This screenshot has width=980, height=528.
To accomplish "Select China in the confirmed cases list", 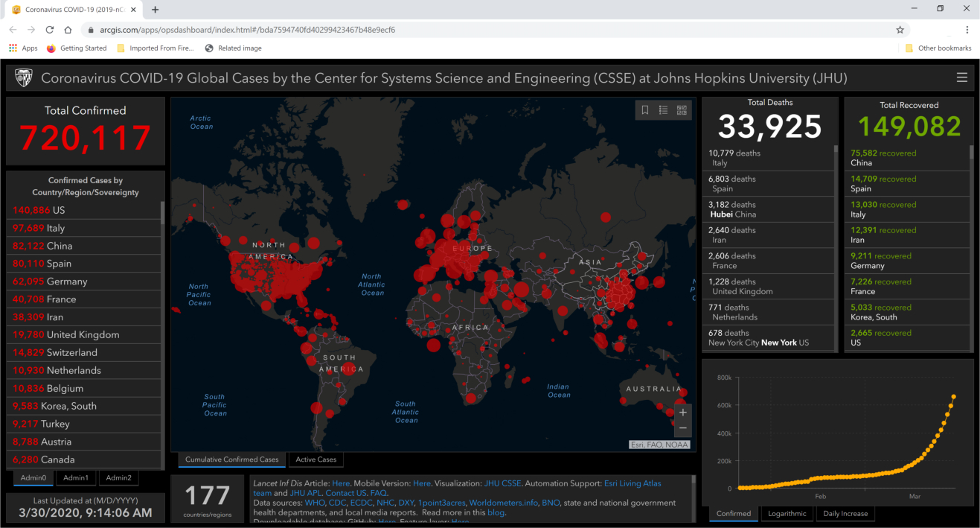I will 83,246.
